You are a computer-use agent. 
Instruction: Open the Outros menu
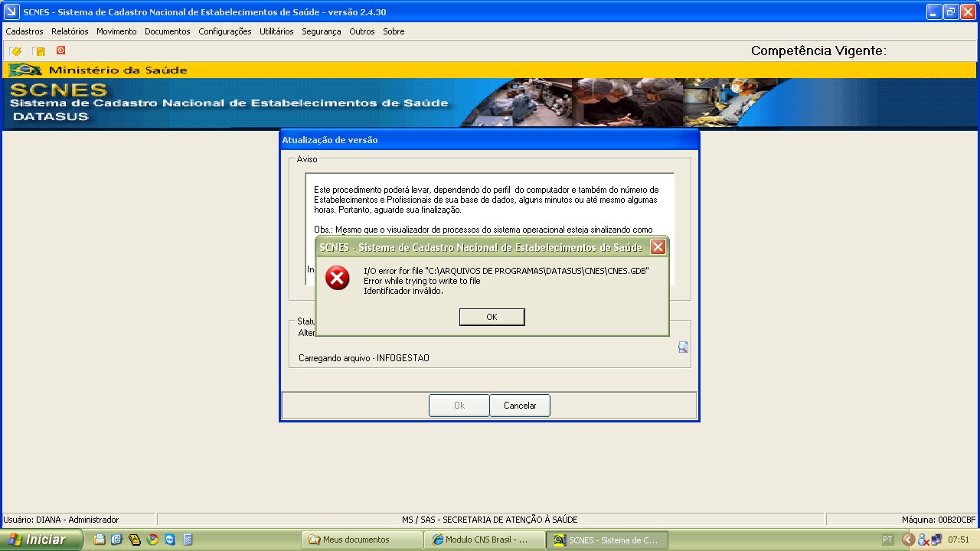(362, 31)
